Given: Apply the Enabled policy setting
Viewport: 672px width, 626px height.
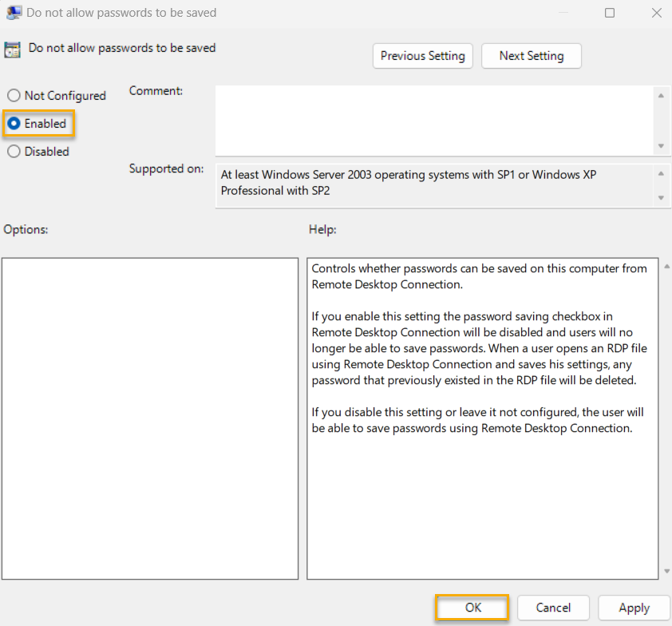Looking at the screenshot, I should (x=634, y=608).
